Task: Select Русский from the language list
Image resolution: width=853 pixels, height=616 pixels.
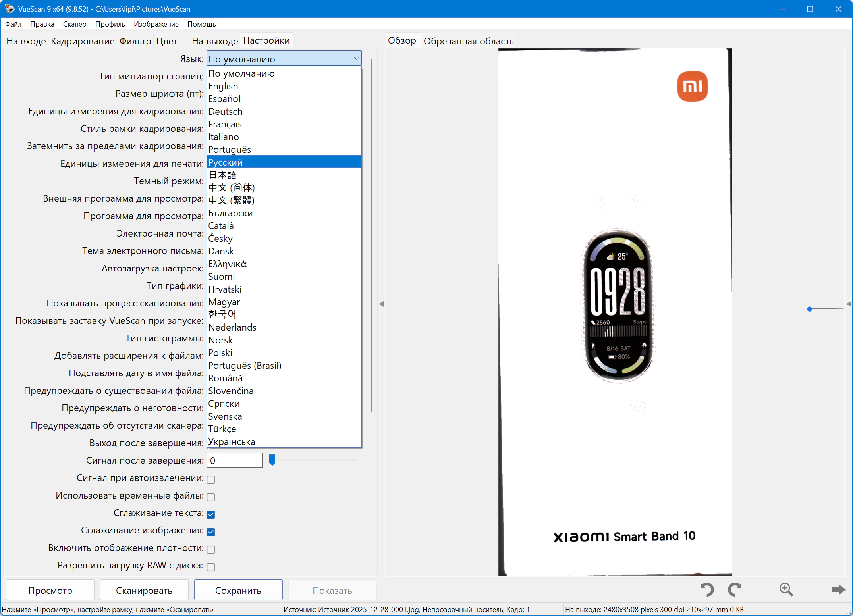Action: (225, 162)
